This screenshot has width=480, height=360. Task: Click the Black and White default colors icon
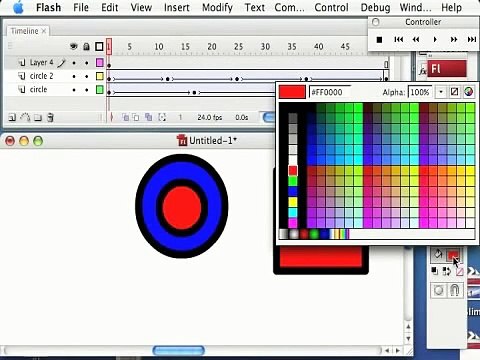tap(434, 271)
